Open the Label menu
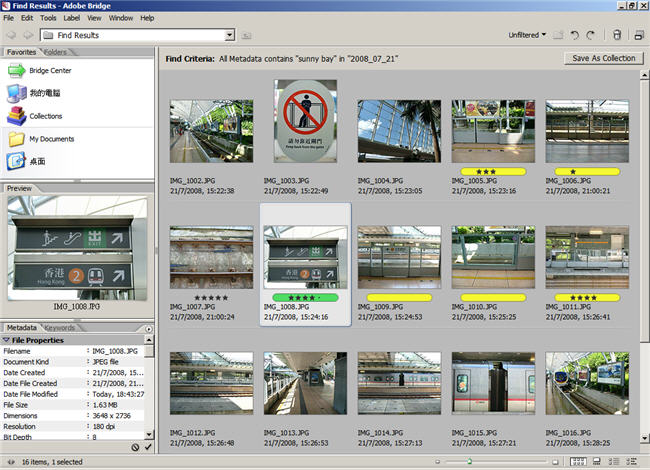This screenshot has width=650, height=470. (71, 18)
